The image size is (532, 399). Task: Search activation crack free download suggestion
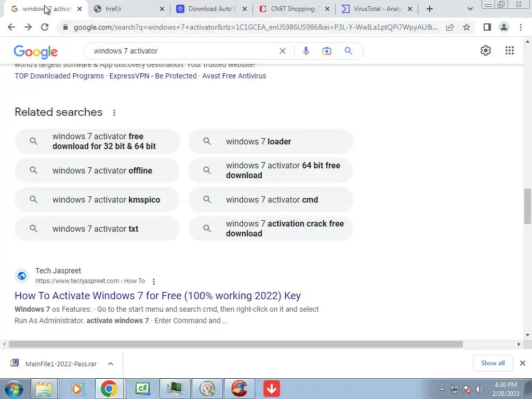click(271, 229)
